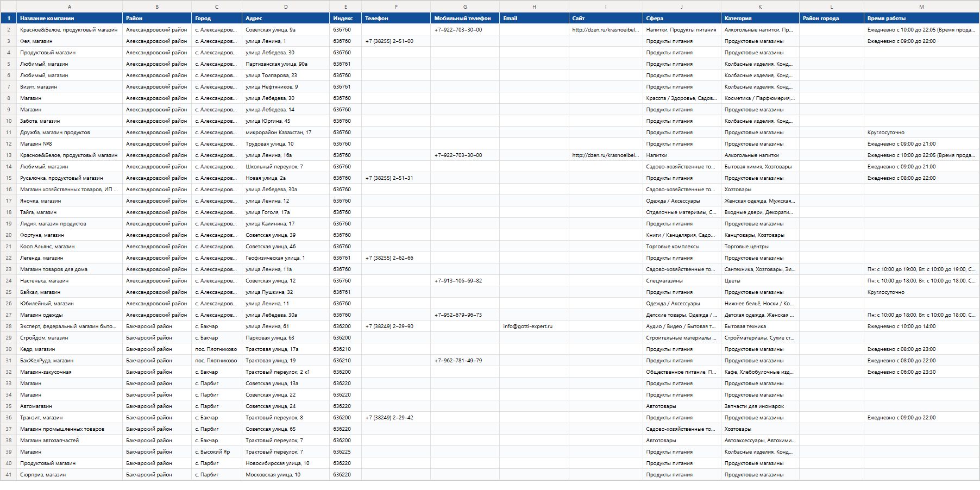Select the cell "Байкал, магазин"
The image size is (980, 490).
(70, 292)
